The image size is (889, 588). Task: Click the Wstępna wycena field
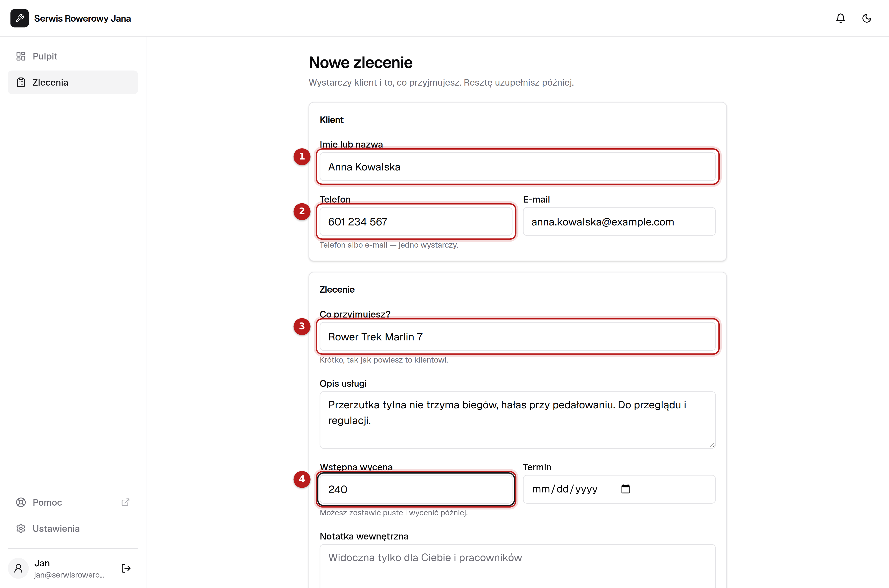[416, 489]
